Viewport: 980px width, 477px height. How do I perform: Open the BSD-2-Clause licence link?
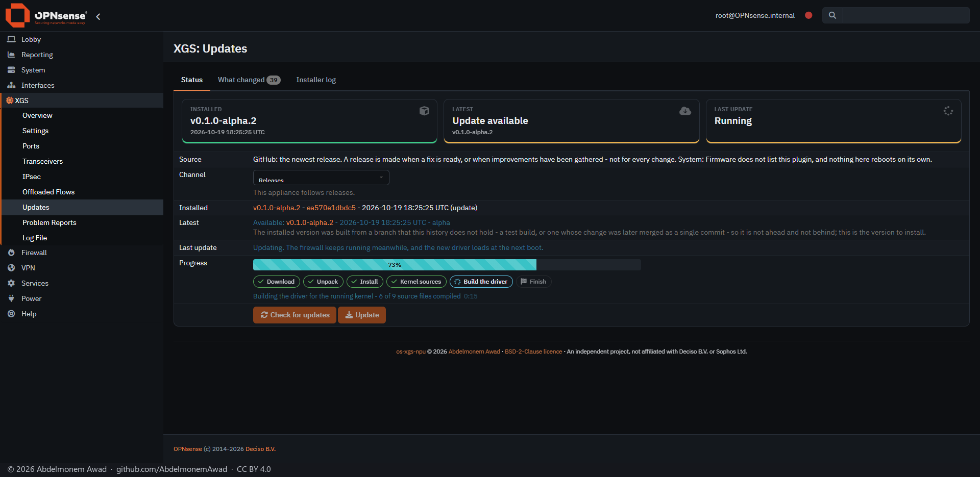point(533,352)
